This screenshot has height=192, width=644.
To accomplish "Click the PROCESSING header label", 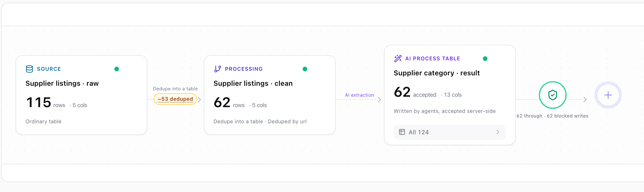I will point(244,69).
